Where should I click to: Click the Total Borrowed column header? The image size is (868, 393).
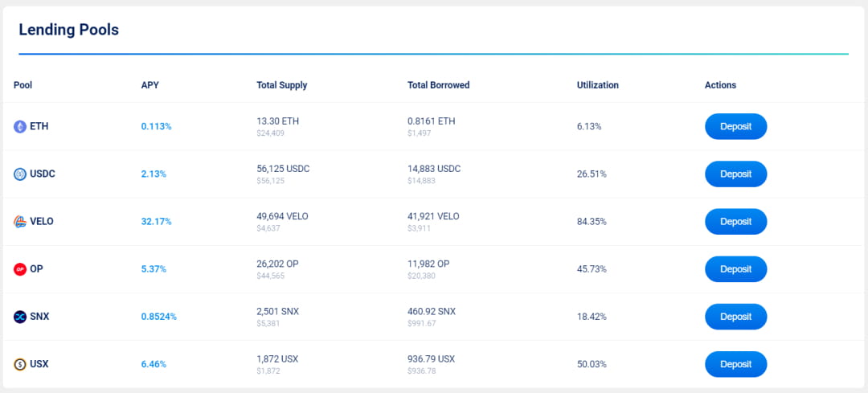pyautogui.click(x=438, y=85)
